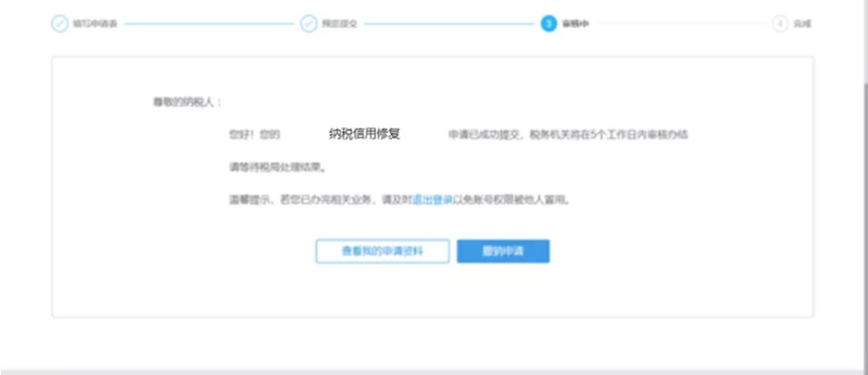Screen dimensions: 868x375
Task: Click the 预览提交 step label
Action: click(340, 24)
